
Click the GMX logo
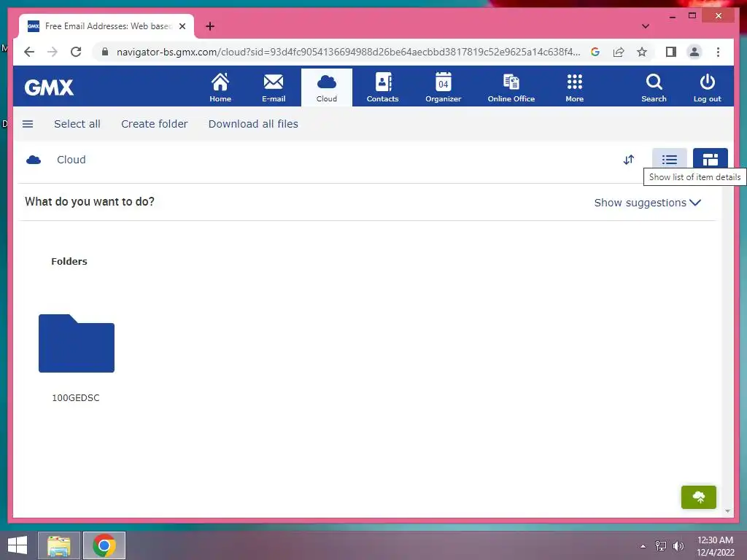pos(49,87)
